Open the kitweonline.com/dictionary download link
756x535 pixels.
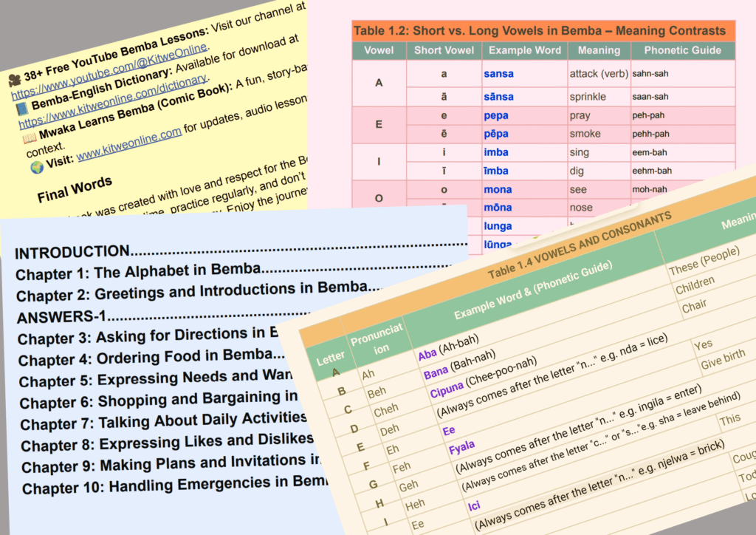tap(114, 101)
